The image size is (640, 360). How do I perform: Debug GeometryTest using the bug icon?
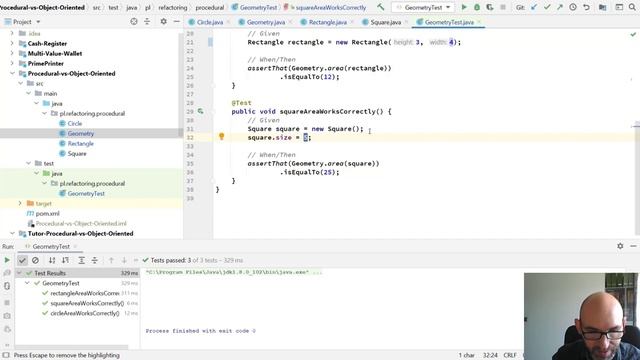pos(477,7)
